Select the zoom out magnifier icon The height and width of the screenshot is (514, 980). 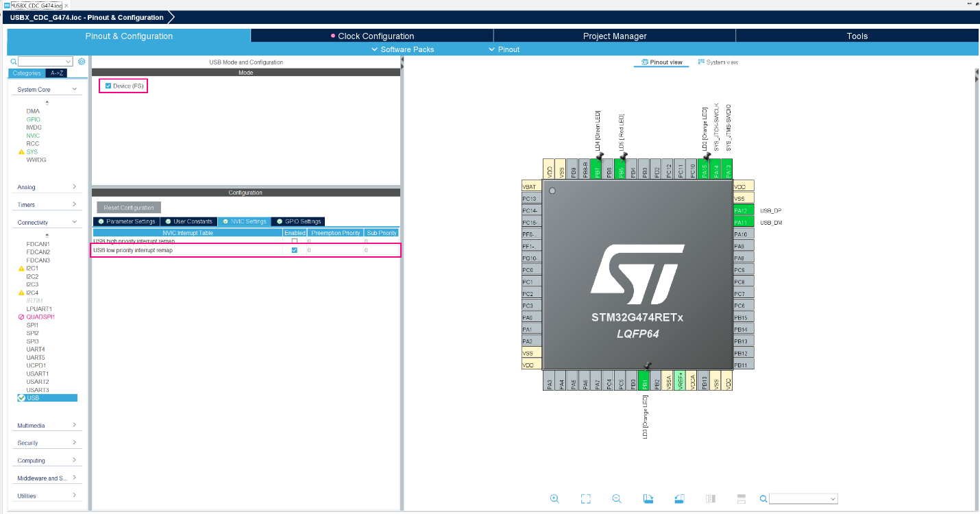click(616, 498)
